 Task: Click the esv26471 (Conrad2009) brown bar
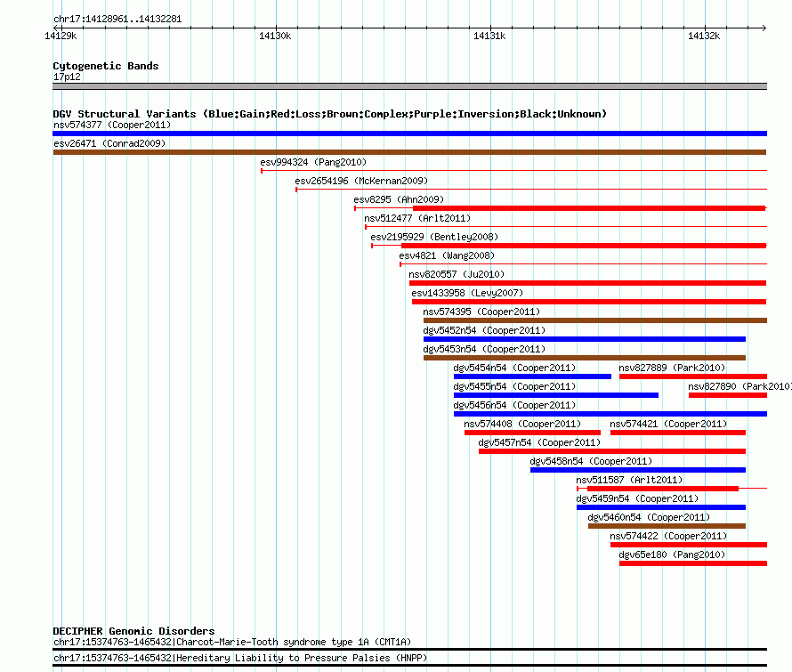pos(409,152)
